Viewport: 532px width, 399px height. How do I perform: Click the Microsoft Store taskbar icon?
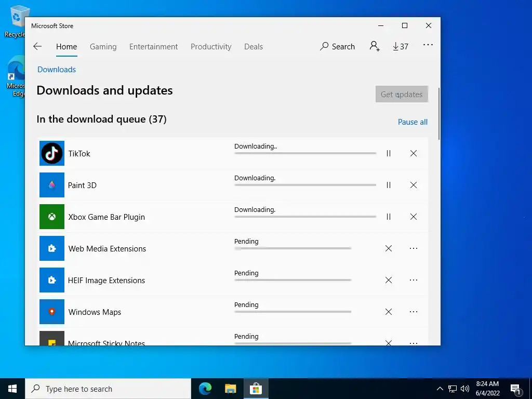256,389
